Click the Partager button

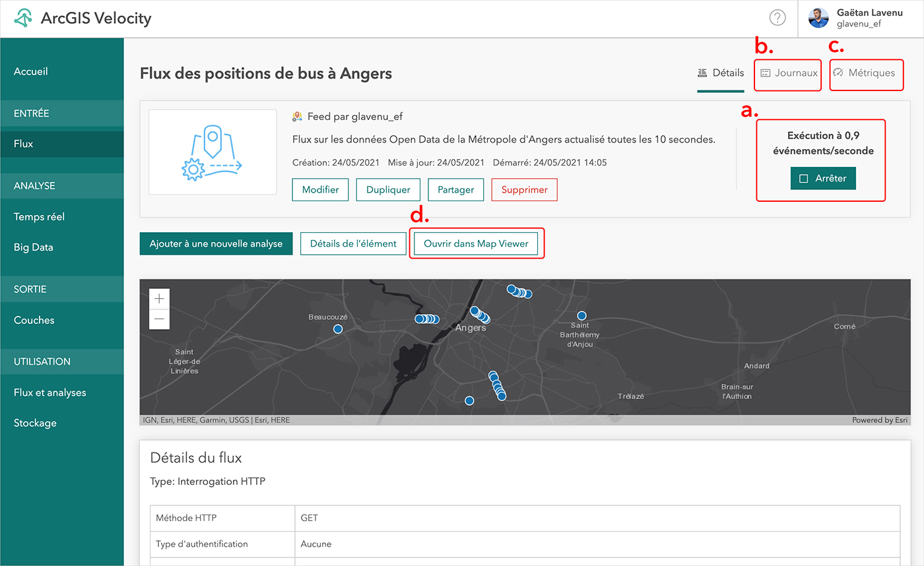pyautogui.click(x=455, y=189)
